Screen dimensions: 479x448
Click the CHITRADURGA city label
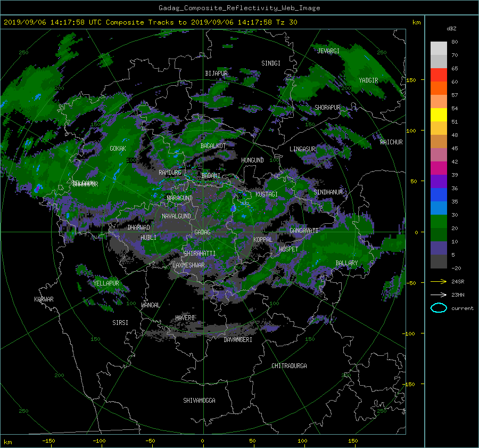coord(289,366)
